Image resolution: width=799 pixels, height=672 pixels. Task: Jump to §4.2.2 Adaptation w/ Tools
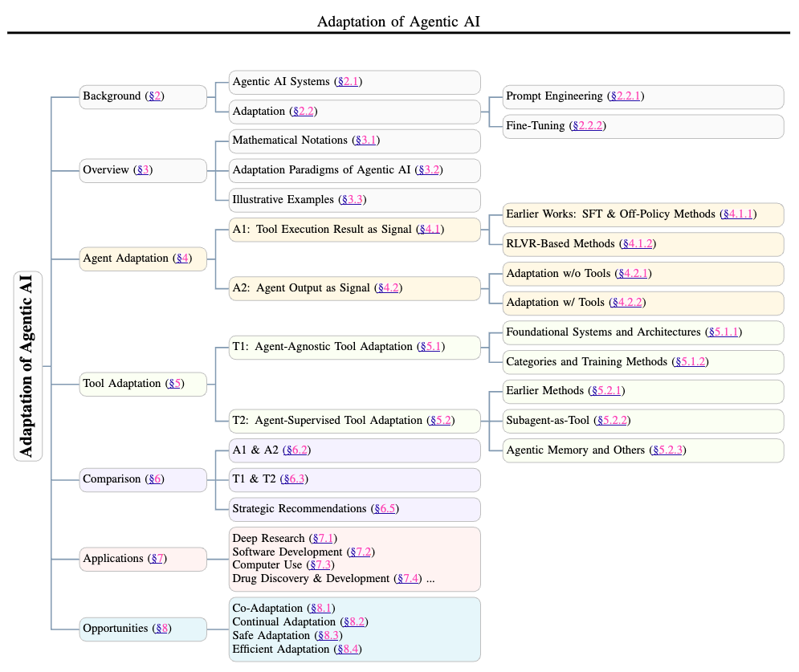[628, 303]
